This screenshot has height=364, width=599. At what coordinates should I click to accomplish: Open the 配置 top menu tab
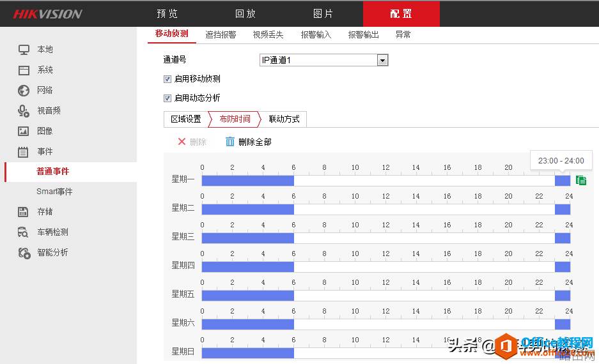[401, 14]
